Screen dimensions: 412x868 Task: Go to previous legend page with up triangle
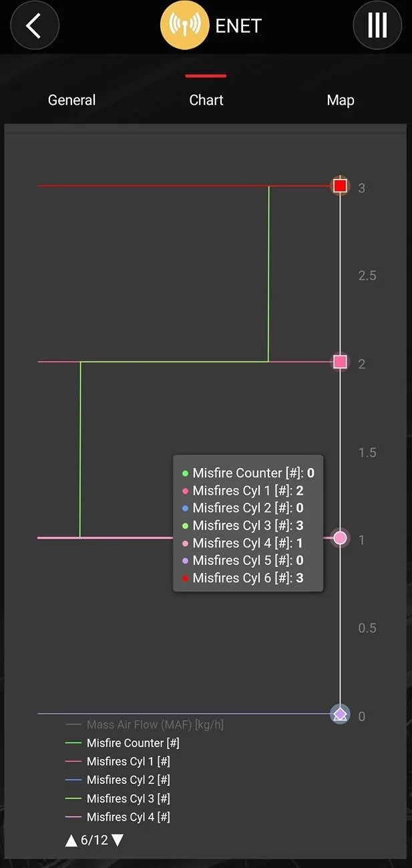click(x=71, y=840)
